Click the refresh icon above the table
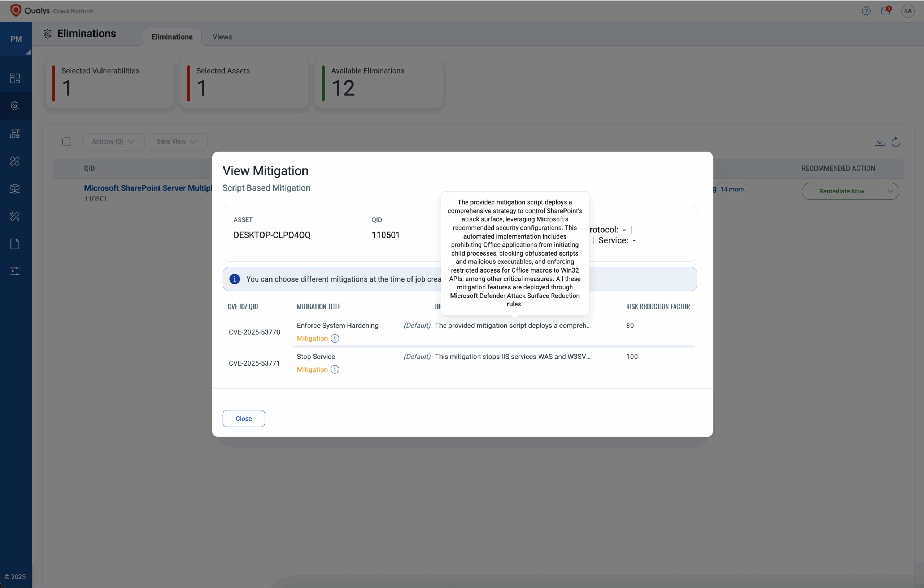 pyautogui.click(x=896, y=142)
